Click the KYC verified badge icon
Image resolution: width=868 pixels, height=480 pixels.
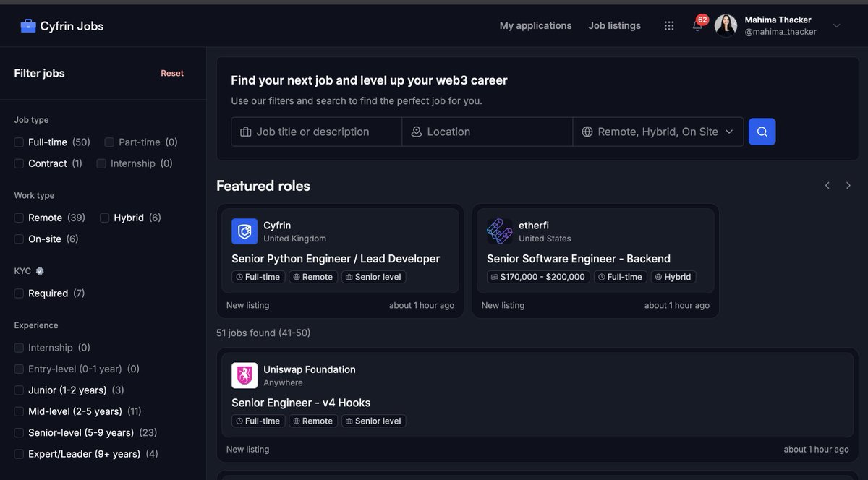tap(40, 271)
